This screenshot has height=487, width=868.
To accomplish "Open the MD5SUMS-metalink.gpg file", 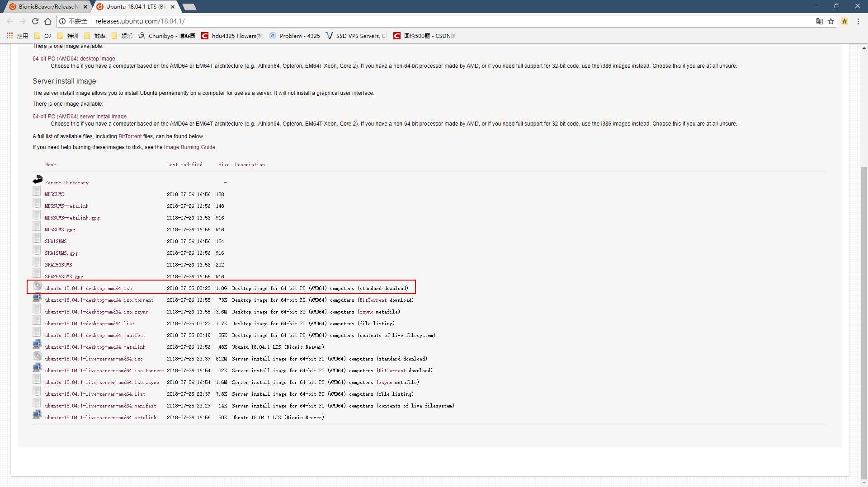I will click(72, 218).
